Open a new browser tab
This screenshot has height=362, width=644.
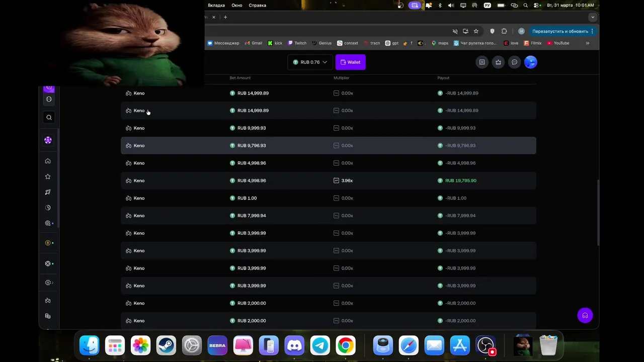coord(225,17)
